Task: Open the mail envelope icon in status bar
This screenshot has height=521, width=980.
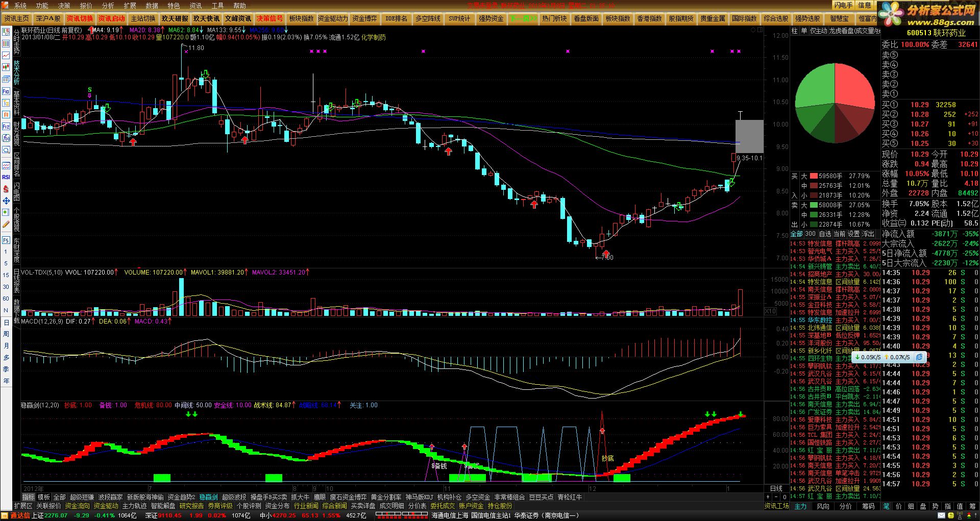Action: (x=940, y=516)
